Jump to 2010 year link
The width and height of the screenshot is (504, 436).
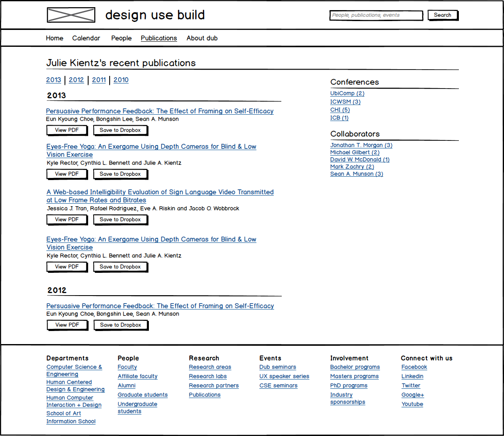(121, 80)
